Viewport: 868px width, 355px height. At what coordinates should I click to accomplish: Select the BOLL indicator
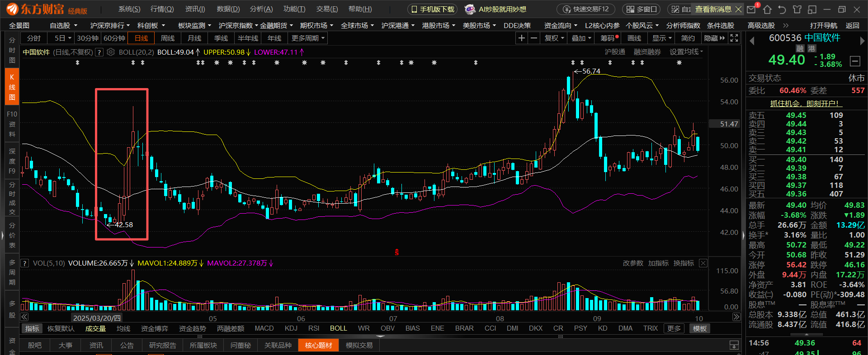click(x=338, y=328)
